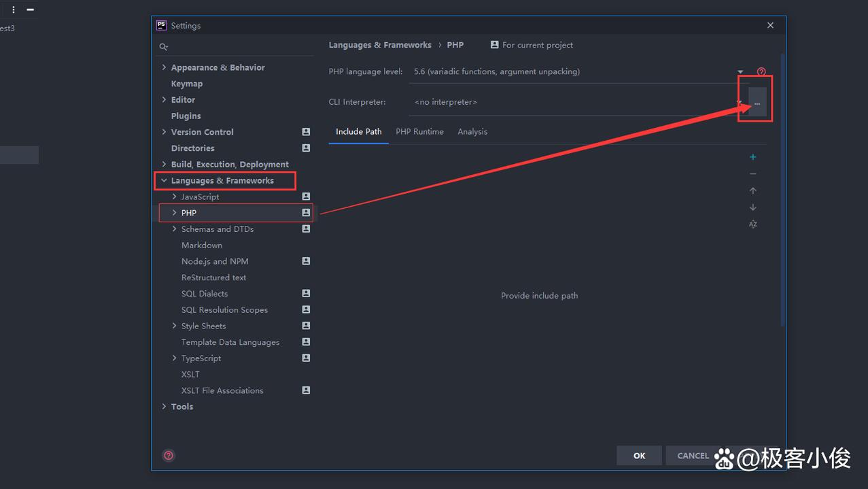This screenshot has height=489, width=868.
Task: Dismiss changes with Cancel button
Action: (692, 455)
